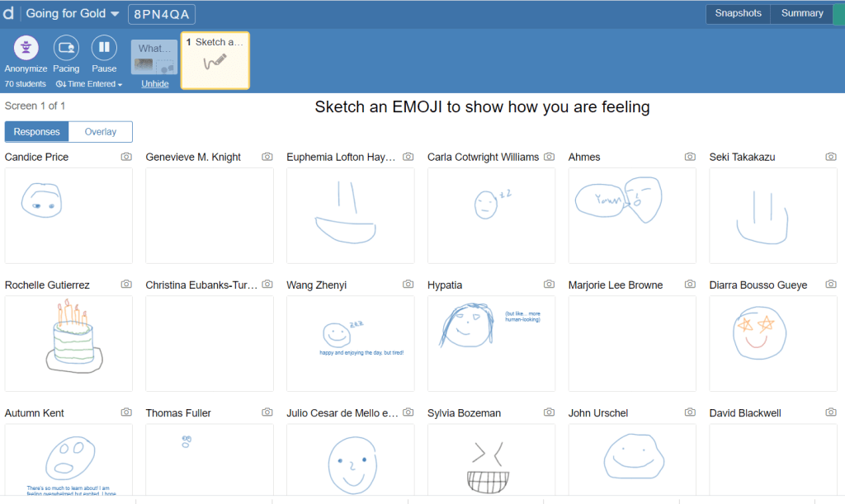Unhide the hidden screen

coord(154,84)
